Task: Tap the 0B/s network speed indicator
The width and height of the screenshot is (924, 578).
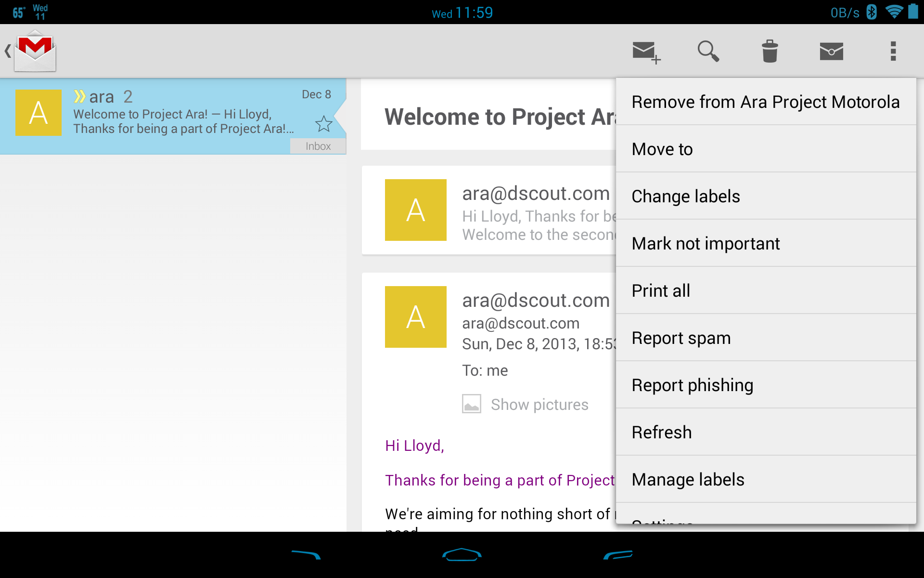Action: pyautogui.click(x=845, y=13)
